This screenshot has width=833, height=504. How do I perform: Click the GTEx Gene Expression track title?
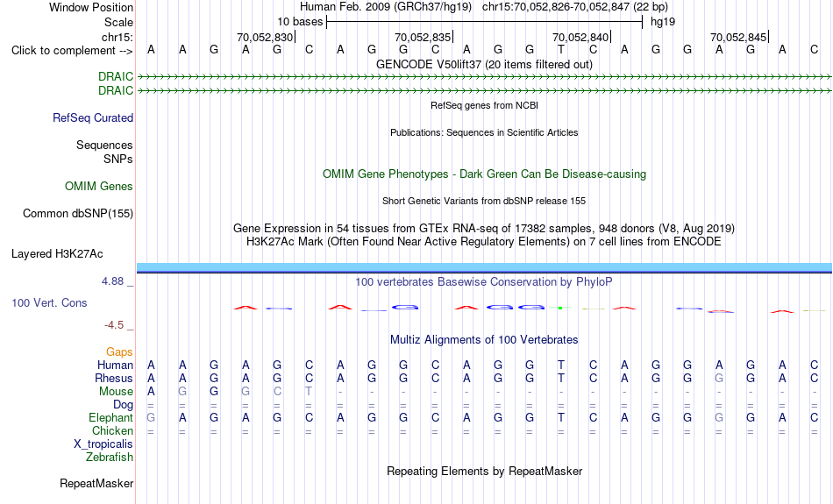point(484,229)
